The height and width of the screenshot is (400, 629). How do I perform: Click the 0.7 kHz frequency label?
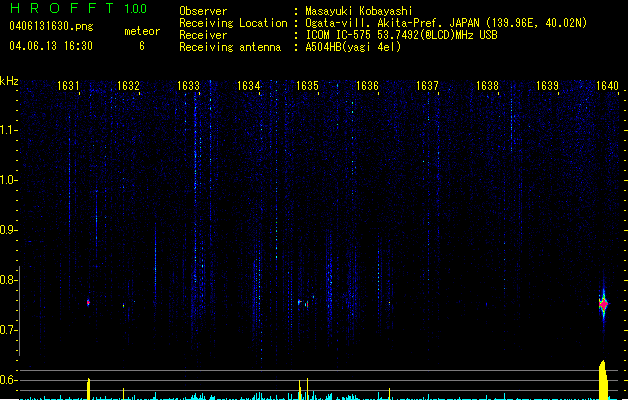click(x=8, y=330)
